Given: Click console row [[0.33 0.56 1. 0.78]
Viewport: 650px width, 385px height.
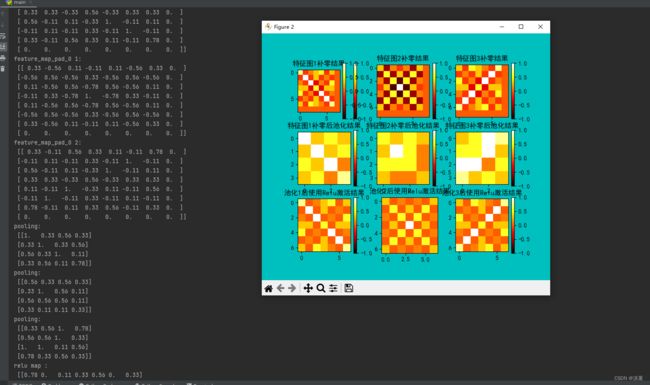Looking at the screenshot, I should (x=54, y=328).
